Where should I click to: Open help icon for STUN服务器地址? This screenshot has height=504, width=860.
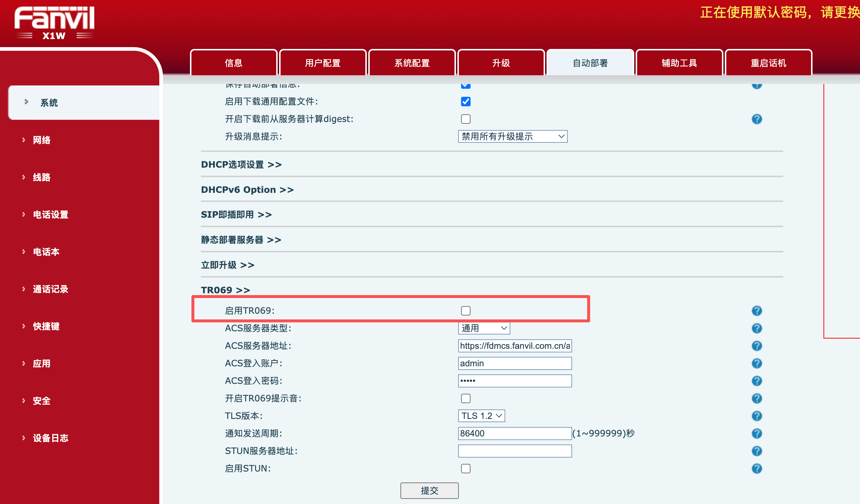757,451
